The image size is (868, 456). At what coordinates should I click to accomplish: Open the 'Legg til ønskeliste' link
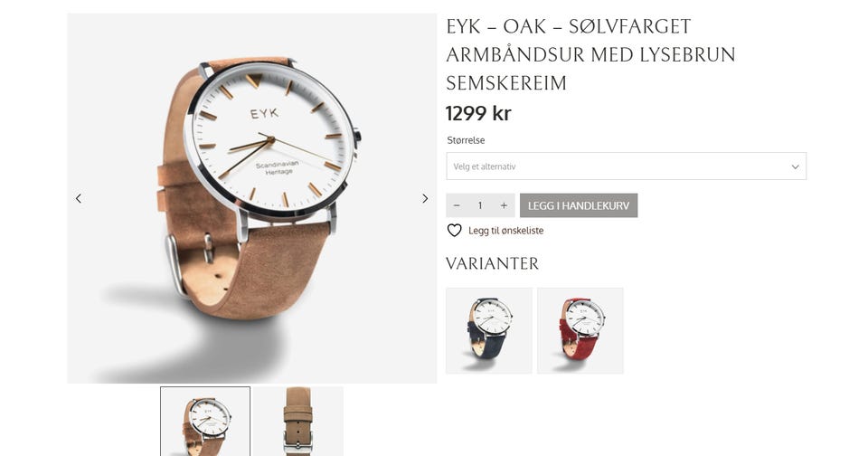coord(506,231)
